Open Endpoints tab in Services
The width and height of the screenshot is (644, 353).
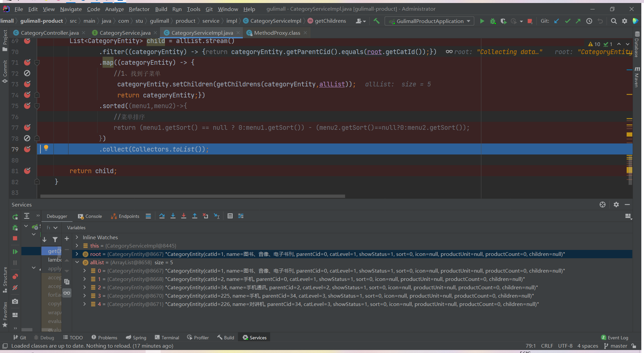[125, 216]
